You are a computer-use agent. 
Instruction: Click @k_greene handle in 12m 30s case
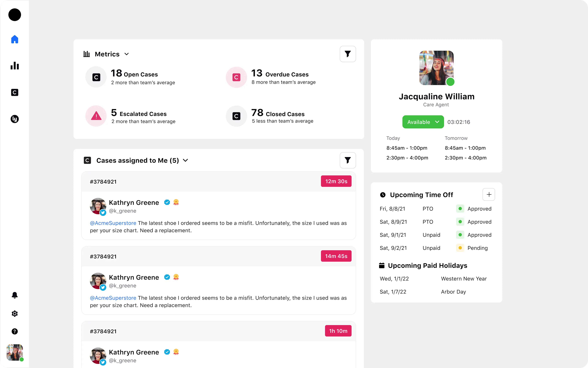pos(123,211)
